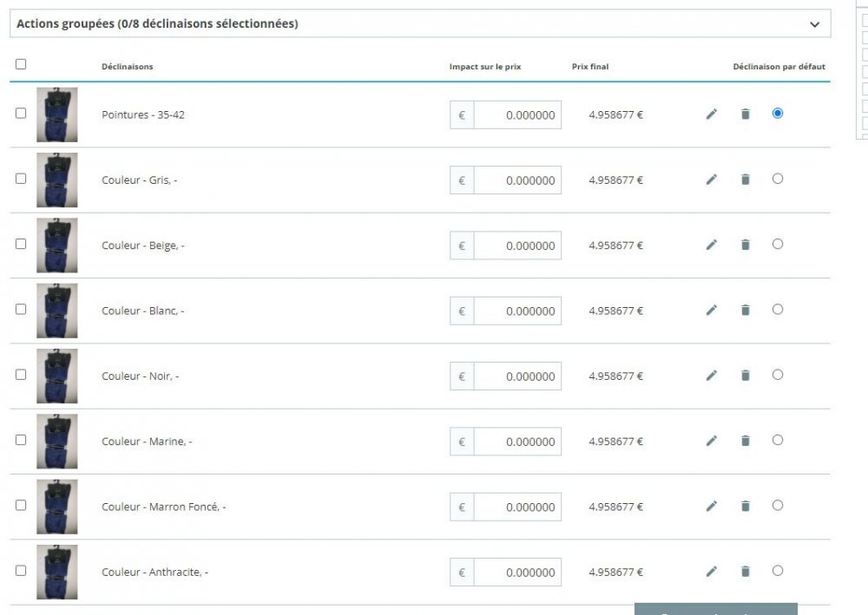Delete the Couleur - Marine combination
The height and width of the screenshot is (615, 868).
pyautogui.click(x=745, y=441)
